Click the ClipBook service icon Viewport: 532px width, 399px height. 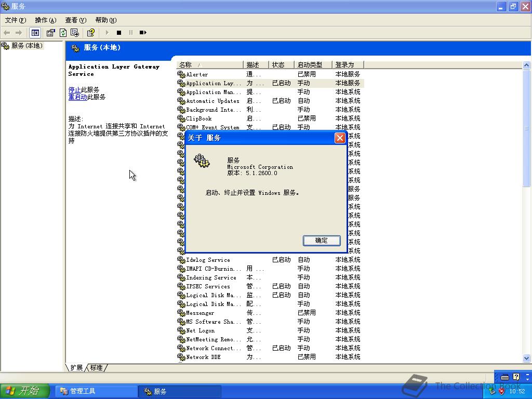coord(181,118)
